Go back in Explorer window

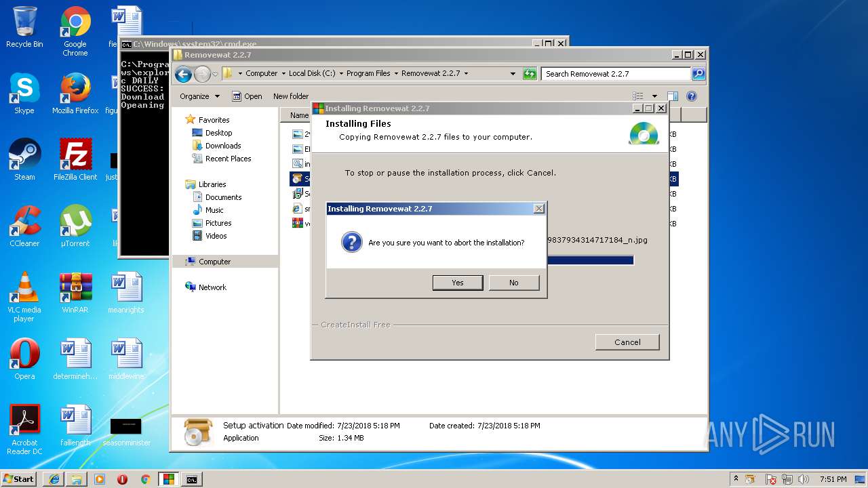click(x=183, y=74)
